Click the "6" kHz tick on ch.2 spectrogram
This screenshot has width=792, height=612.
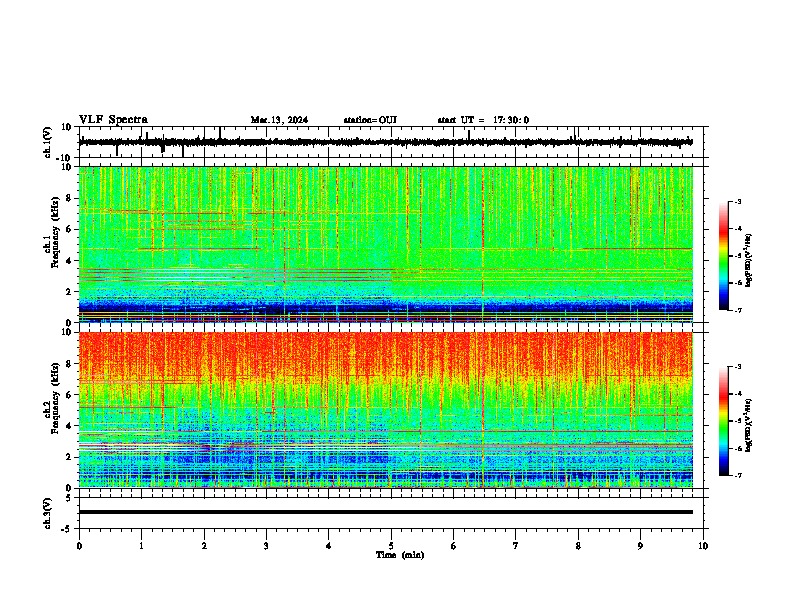[x=69, y=395]
